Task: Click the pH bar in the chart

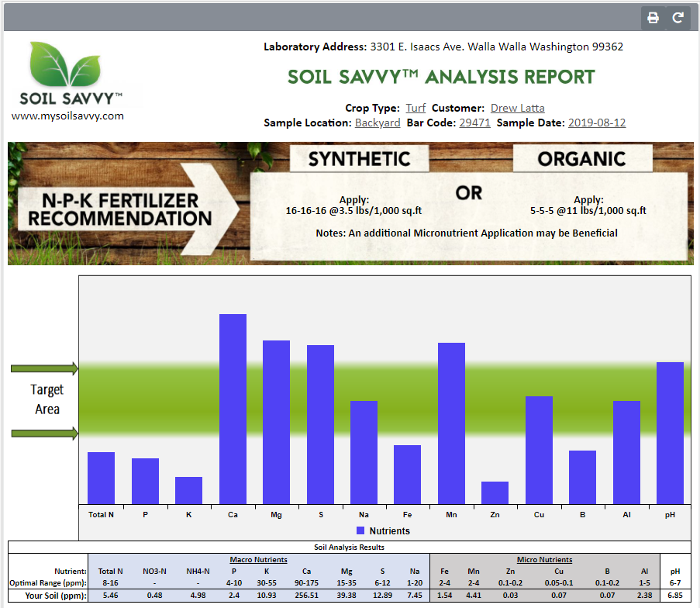Action: click(670, 433)
